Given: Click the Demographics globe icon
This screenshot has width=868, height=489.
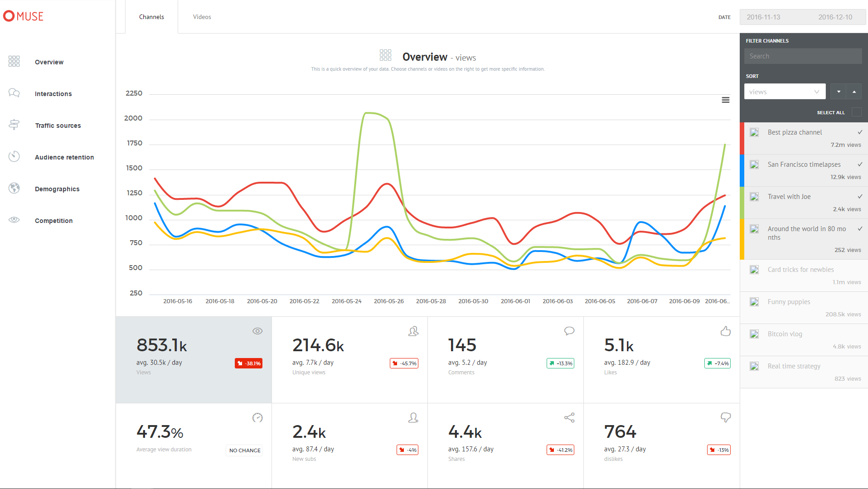Looking at the screenshot, I should 14,188.
